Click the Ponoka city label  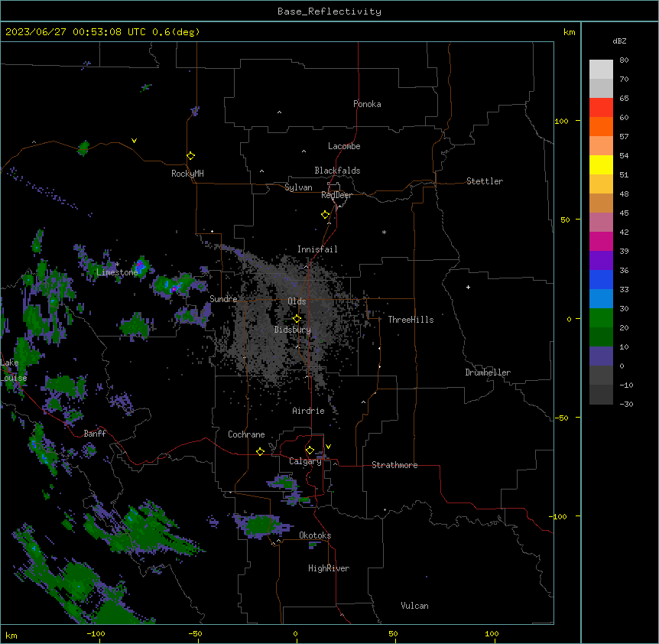pyautogui.click(x=367, y=104)
